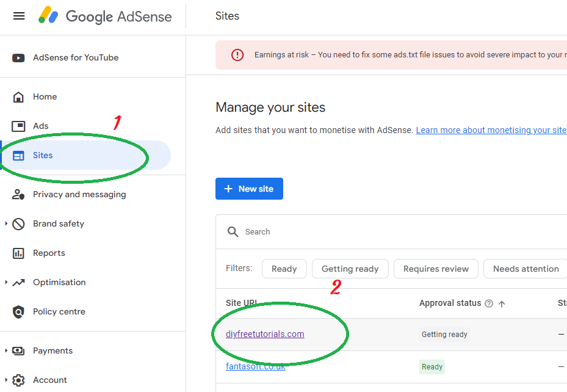Click the Reports bar chart icon
This screenshot has width=567, height=392.
coord(18,253)
